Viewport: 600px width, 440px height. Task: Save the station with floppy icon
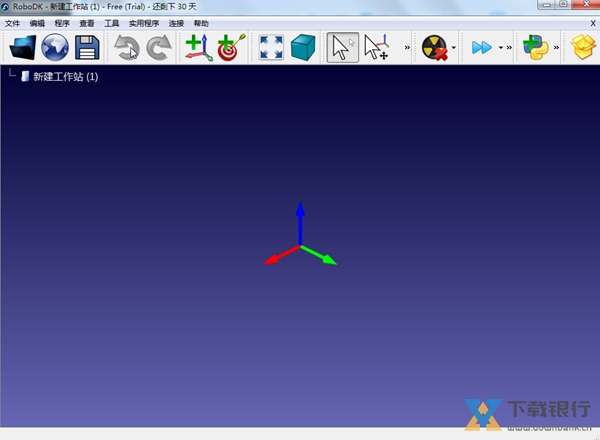pyautogui.click(x=87, y=47)
